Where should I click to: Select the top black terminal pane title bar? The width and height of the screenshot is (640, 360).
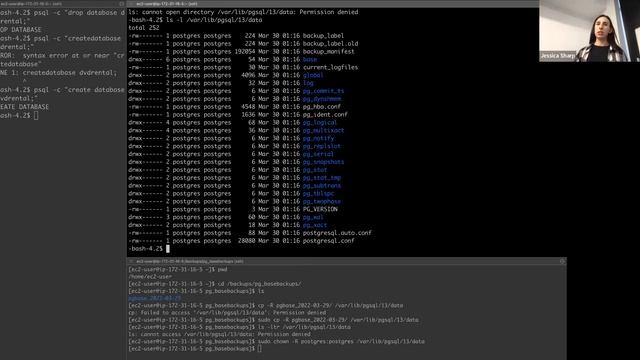coord(333,4)
